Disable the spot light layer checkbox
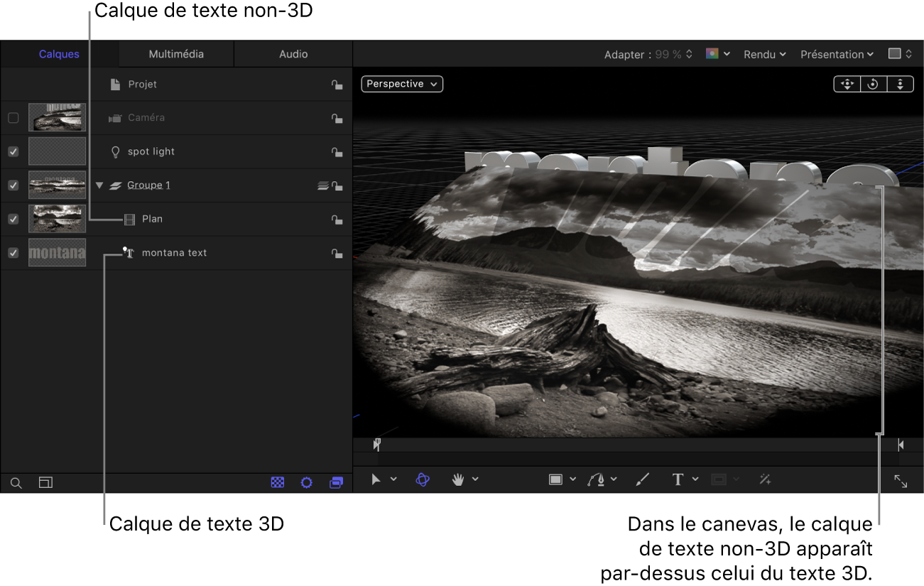This screenshot has height=586, width=924. click(13, 151)
